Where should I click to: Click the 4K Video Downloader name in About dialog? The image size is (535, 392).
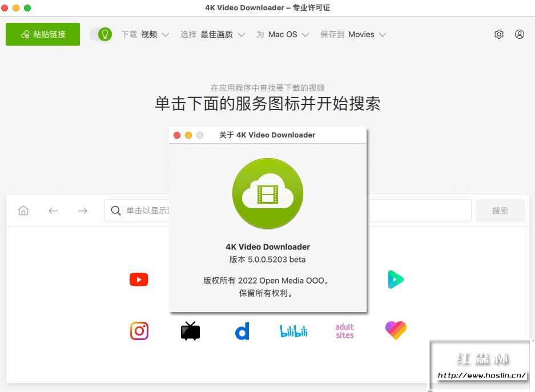[268, 247]
